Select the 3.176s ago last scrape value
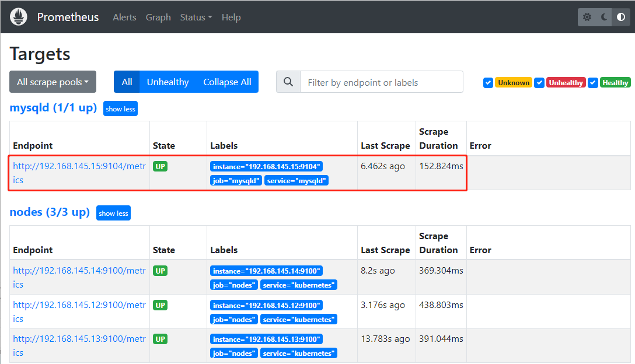635x364 pixels. pyautogui.click(x=383, y=305)
